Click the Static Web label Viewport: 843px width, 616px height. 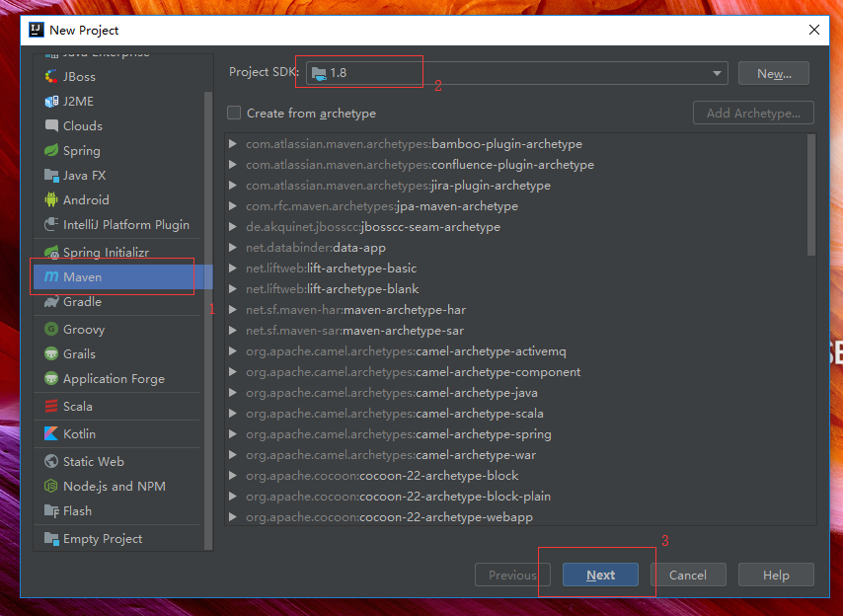[x=94, y=461]
